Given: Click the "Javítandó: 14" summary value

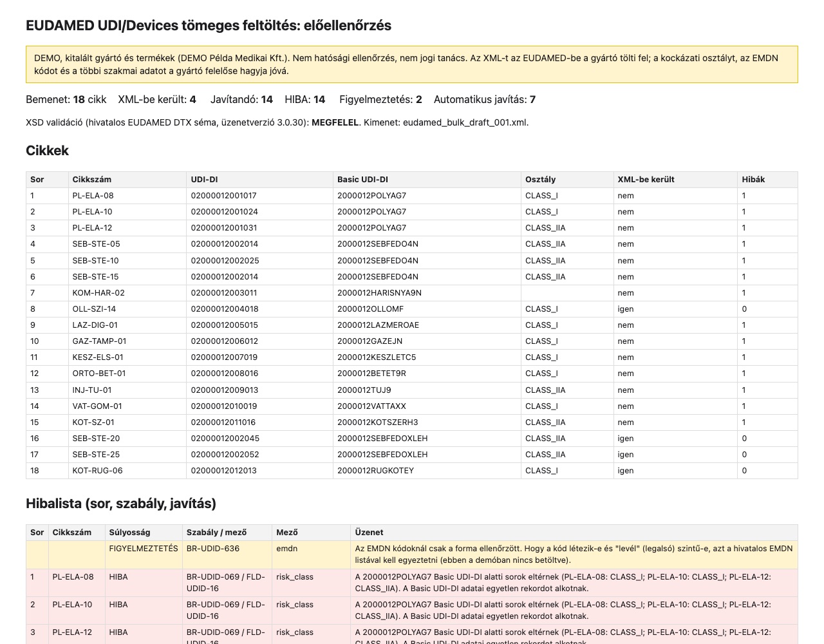Looking at the screenshot, I should pos(241,100).
